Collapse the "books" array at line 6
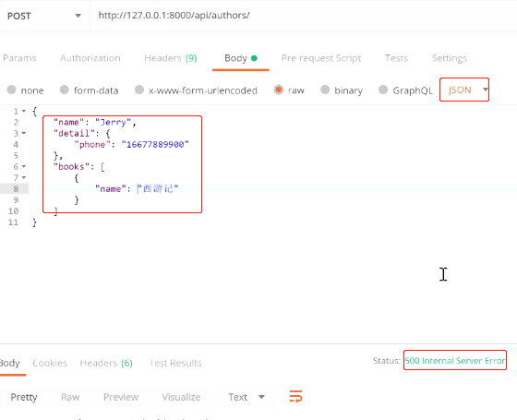The image size is (517, 420). pos(24,166)
